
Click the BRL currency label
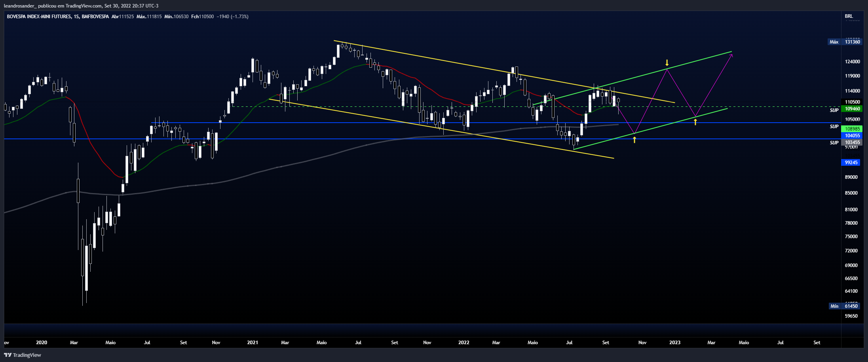point(849,16)
